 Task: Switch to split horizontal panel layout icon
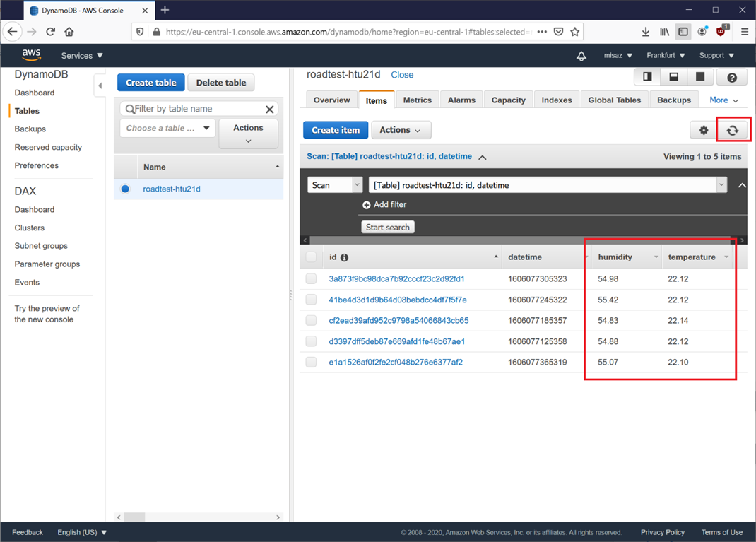pos(673,76)
